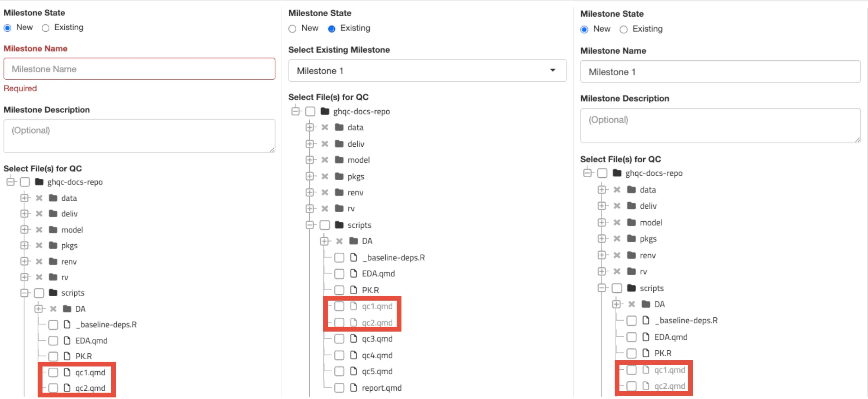Image resolution: width=868 pixels, height=399 pixels.
Task: Check the _baseline-deps.R checkbox in the right panel
Action: tap(631, 320)
